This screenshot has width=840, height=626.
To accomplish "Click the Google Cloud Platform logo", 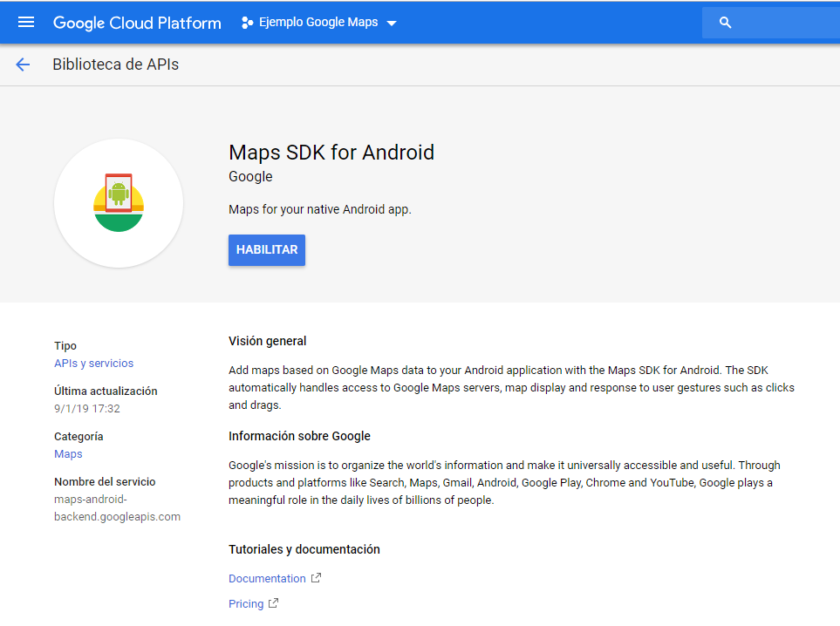I will pos(137,23).
